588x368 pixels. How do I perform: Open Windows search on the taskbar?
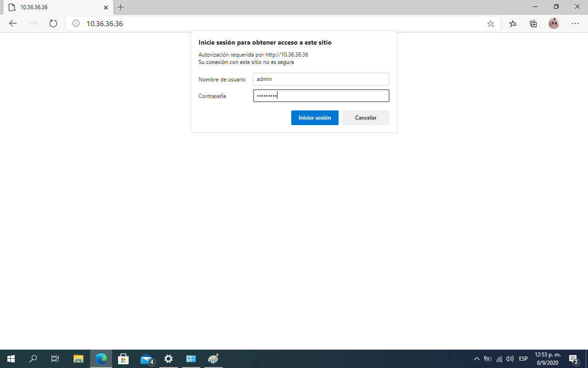click(33, 359)
